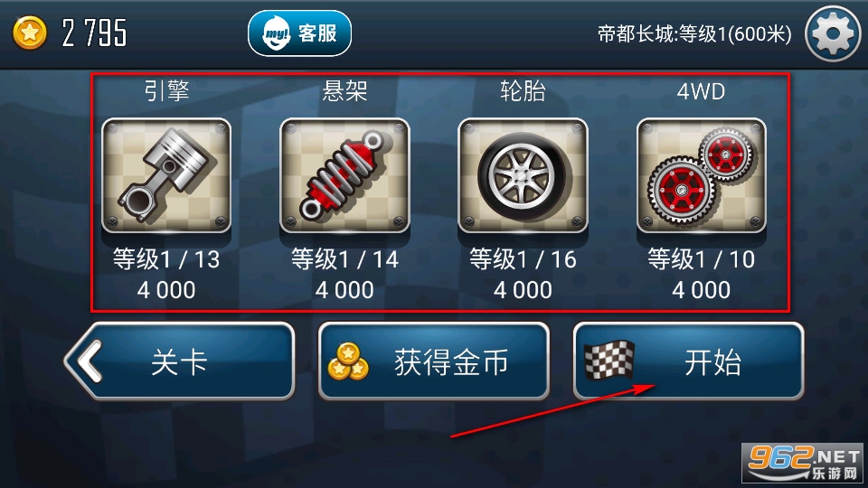Tap the tire level 等级1 / 16 text
The image size is (868, 488).
pos(523,259)
